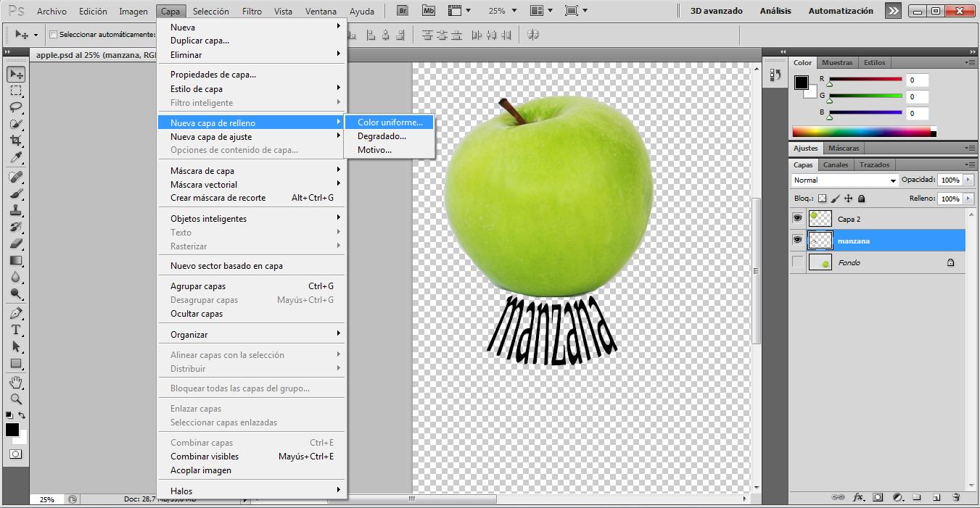Choose Degradado from the submenu
980x508 pixels.
coord(382,136)
